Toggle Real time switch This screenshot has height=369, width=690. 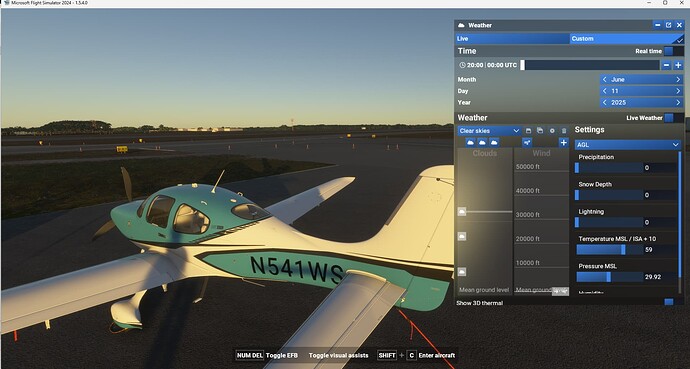tap(673, 51)
